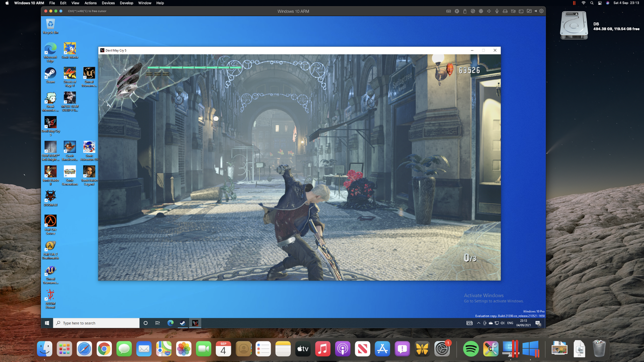
Task: Click the Windows 10 ARM app menu
Action: point(29,3)
